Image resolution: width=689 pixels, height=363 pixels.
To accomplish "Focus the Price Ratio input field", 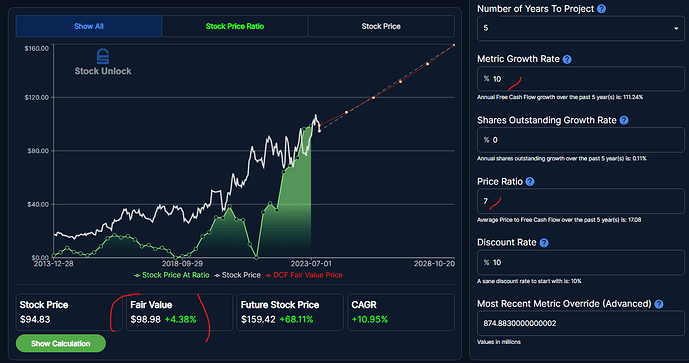I will point(580,201).
